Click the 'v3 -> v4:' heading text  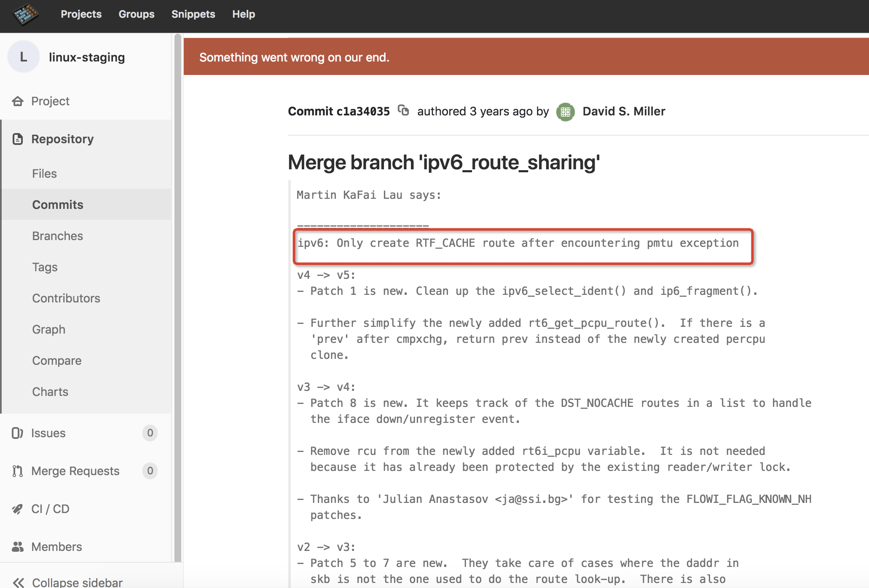(x=326, y=387)
